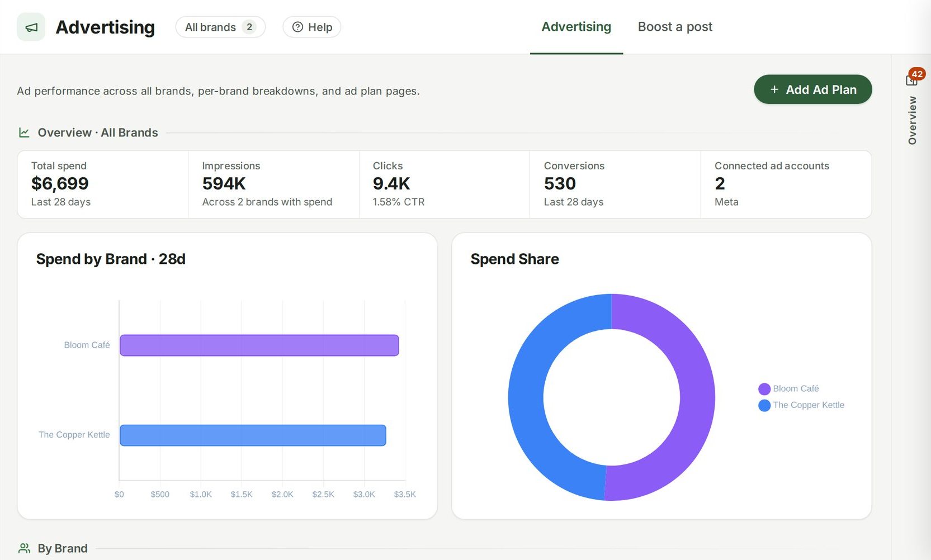Click the $3.5K axis tick label
Viewport: 931px width, 560px height.
[x=405, y=495]
